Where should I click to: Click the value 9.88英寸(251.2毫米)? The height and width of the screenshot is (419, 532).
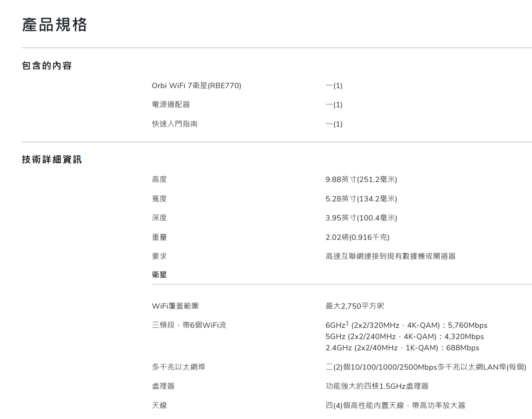pos(361,179)
